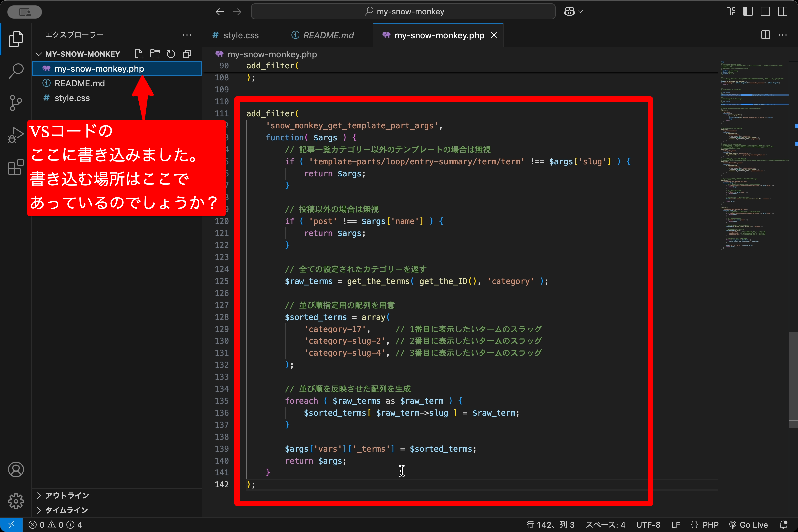Screen dimensions: 798x532
Task: Open style.css in the explorer tree
Action: point(117,98)
